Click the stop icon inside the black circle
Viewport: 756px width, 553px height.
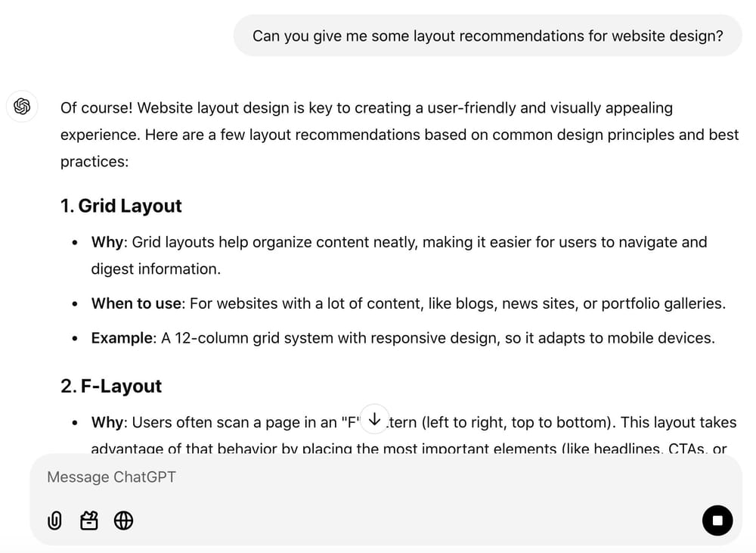click(717, 520)
